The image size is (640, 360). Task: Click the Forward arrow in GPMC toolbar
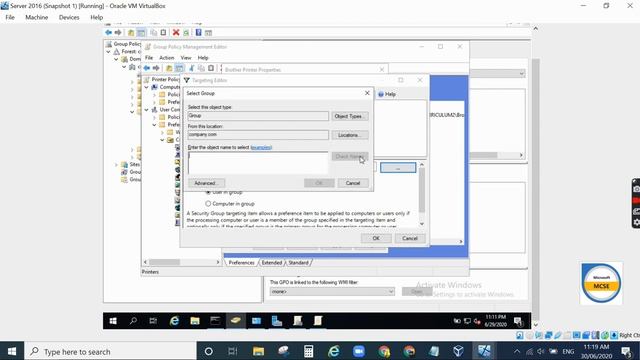[x=118, y=33]
